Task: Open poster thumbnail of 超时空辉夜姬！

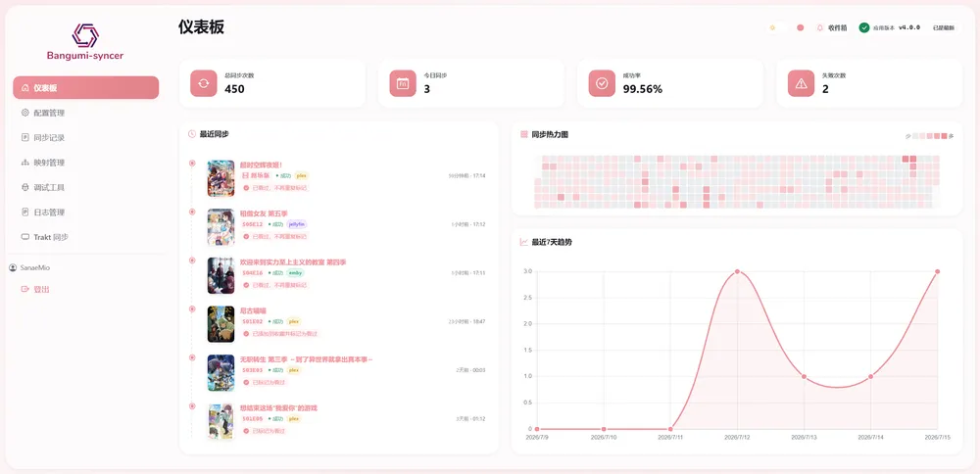Action: pyautogui.click(x=220, y=178)
